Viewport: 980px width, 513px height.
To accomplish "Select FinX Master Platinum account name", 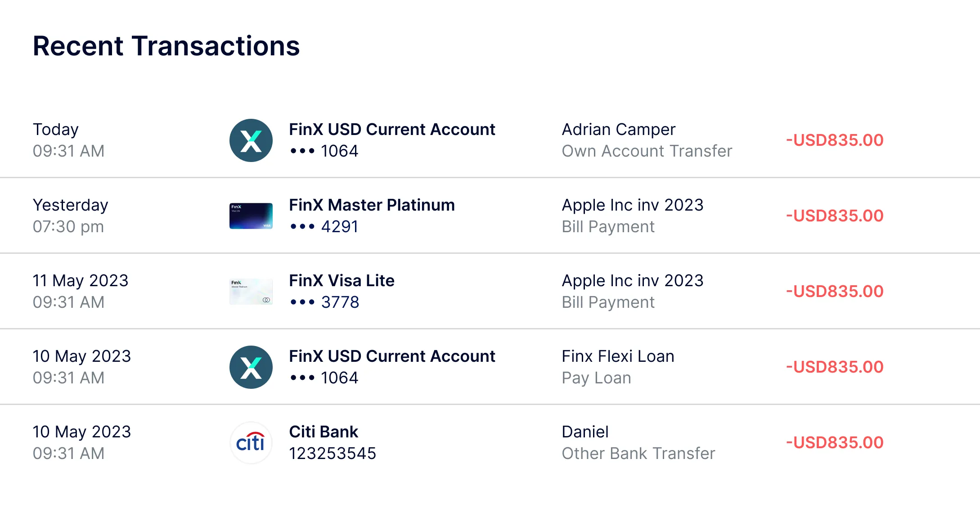I will click(x=372, y=205).
